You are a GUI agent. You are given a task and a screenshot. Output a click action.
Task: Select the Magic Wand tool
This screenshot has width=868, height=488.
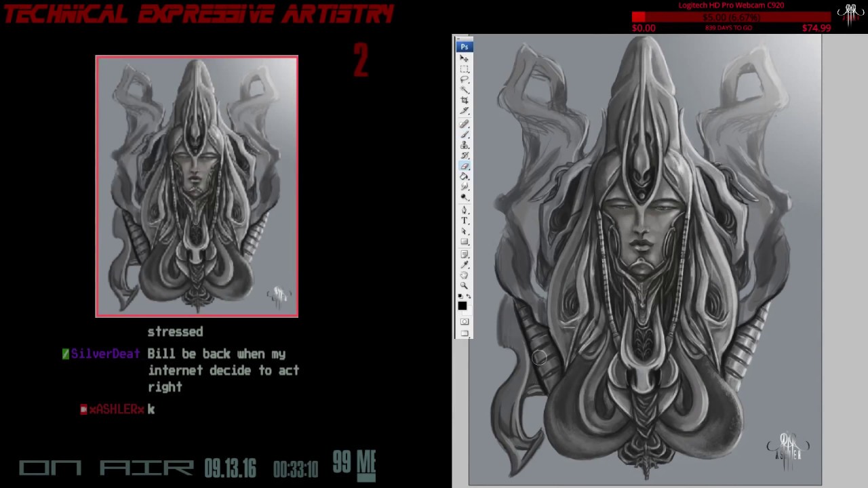point(465,89)
